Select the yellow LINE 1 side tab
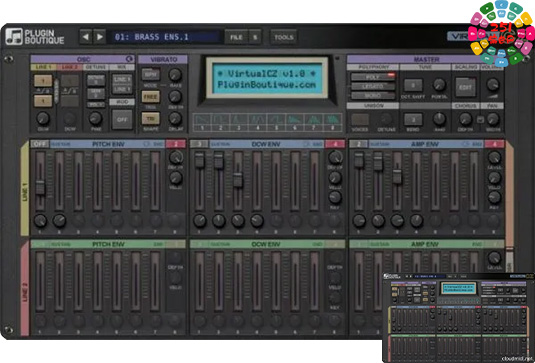 (25, 189)
